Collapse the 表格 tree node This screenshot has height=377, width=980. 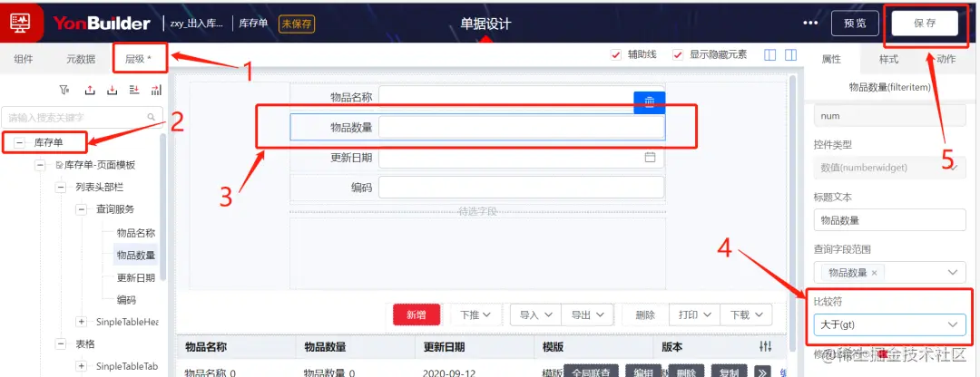pyautogui.click(x=61, y=343)
